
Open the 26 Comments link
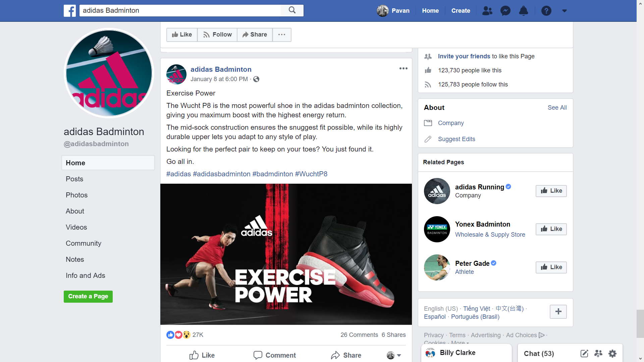(359, 335)
